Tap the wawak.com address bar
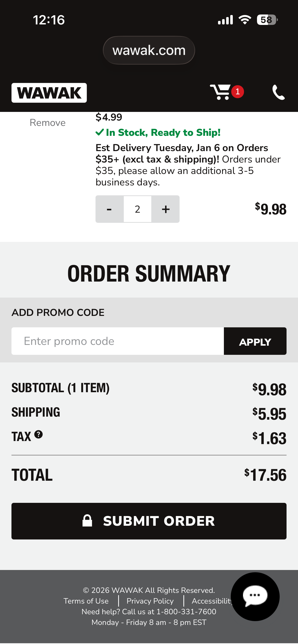Screen dimensions: 298x644 pos(149,50)
